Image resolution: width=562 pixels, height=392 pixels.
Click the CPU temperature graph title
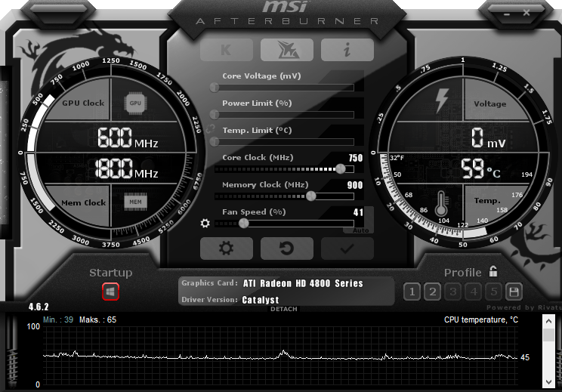coord(481,319)
